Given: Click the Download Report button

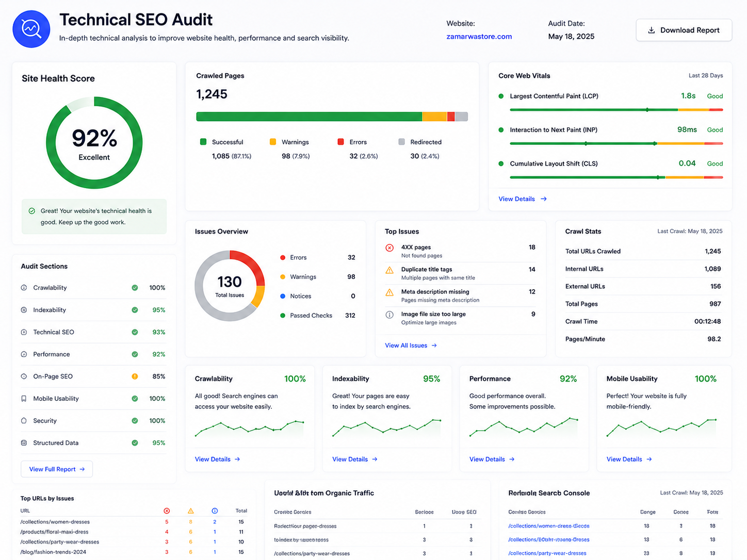Looking at the screenshot, I should click(684, 30).
